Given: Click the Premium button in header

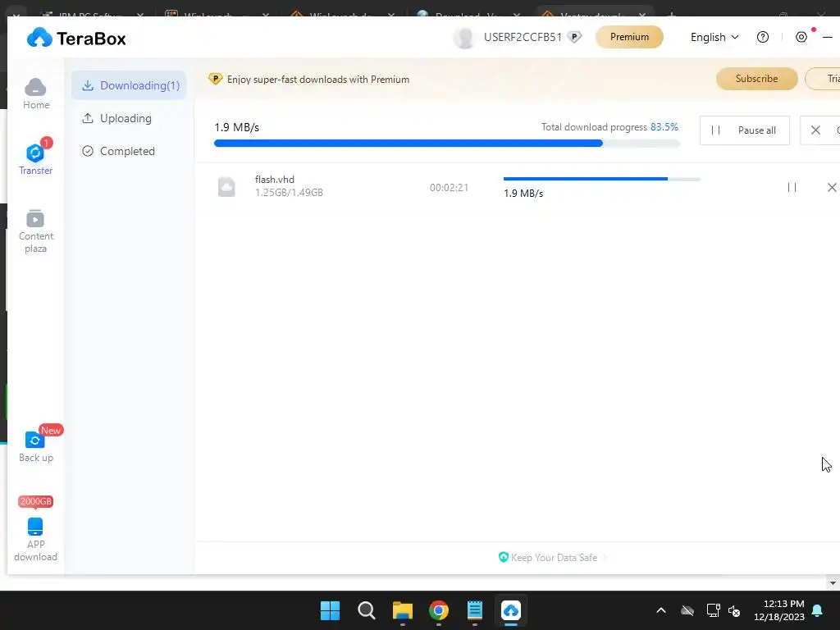Looking at the screenshot, I should click(x=629, y=37).
